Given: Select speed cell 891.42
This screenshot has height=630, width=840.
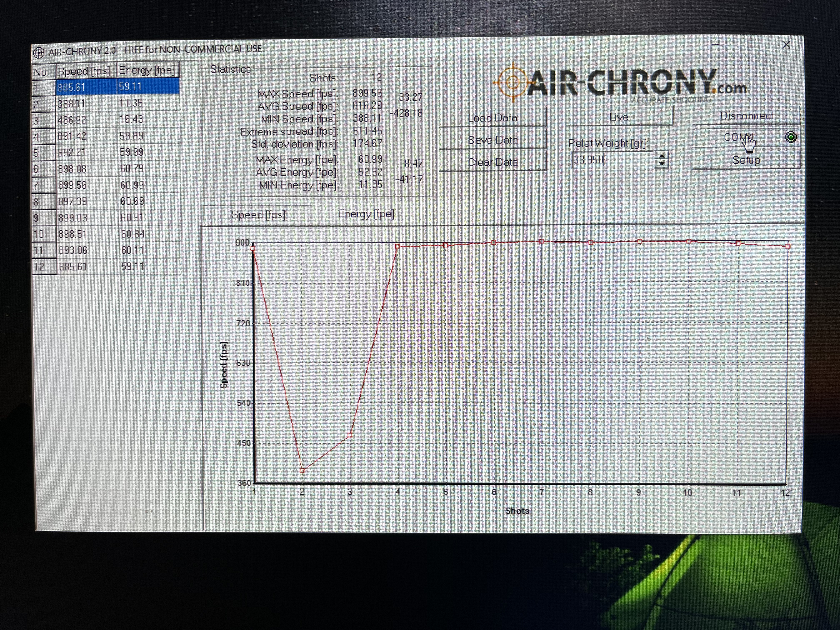Looking at the screenshot, I should coord(87,136).
